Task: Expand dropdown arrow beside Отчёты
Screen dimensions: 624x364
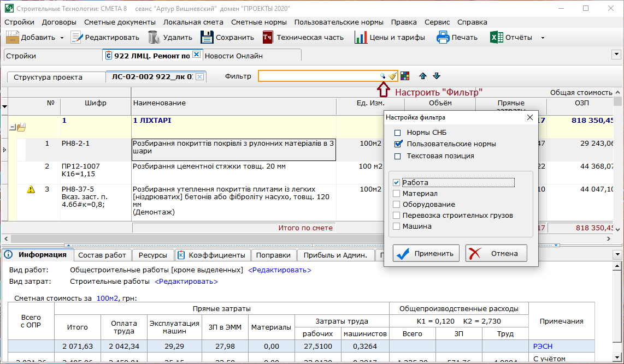Action: click(543, 38)
